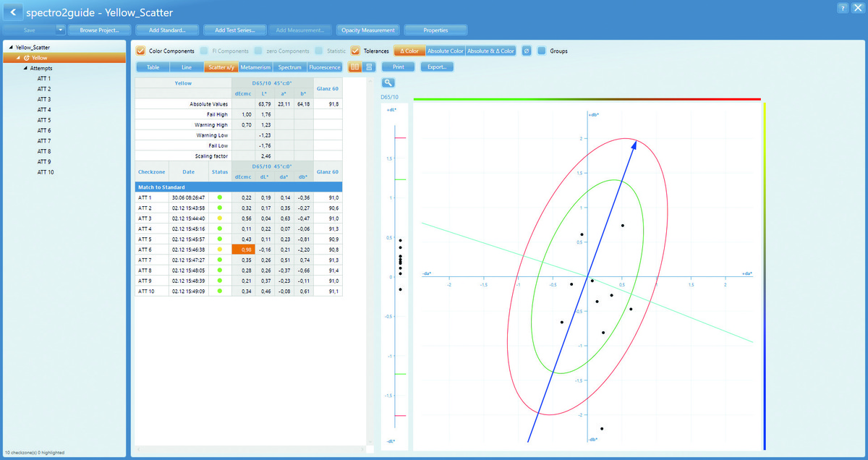Collapse the Attempts node arrow
The height and width of the screenshot is (460, 868).
[25, 68]
